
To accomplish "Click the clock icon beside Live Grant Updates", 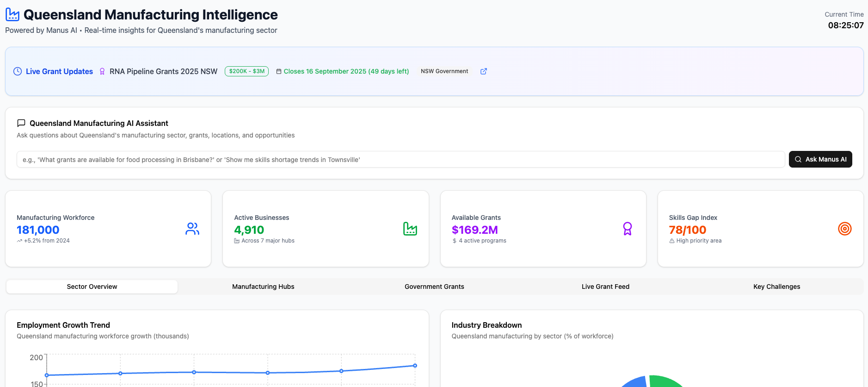I will point(18,71).
